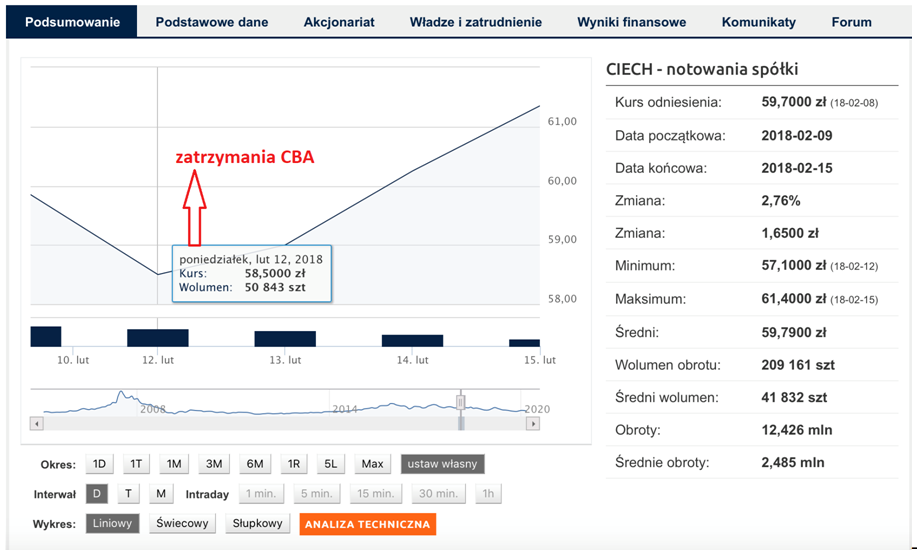Choose 15 min. intraday interval

coord(375,494)
